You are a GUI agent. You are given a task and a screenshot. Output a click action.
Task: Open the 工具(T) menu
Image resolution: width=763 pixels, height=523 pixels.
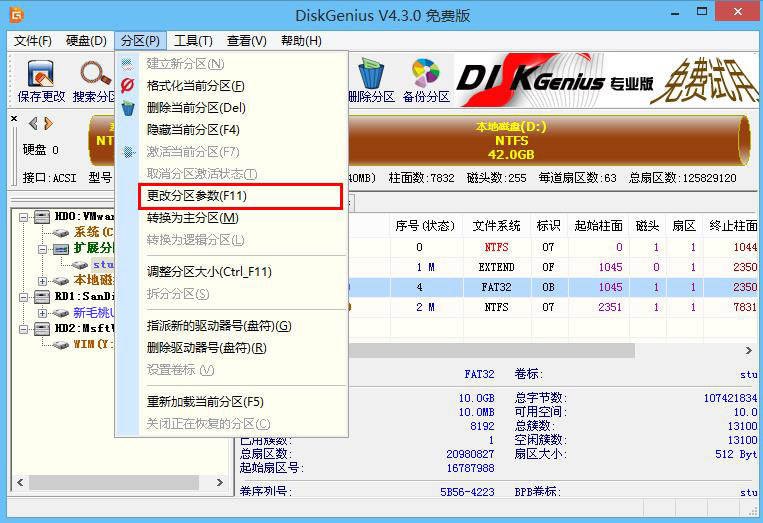tap(193, 41)
